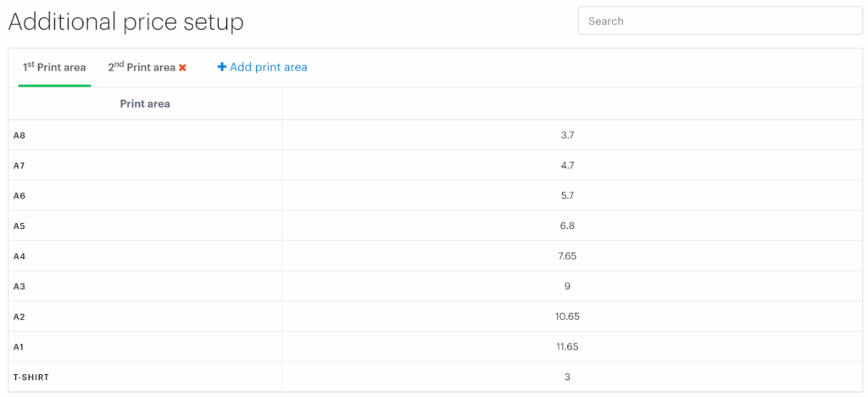Viewport: 868px width, 397px height.
Task: Edit the A4 price value 7.65
Action: 567,256
